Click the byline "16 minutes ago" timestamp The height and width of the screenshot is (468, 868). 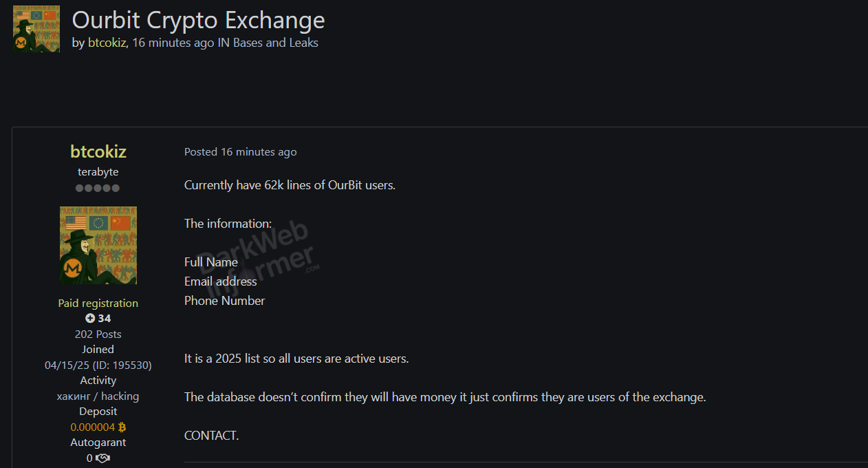[x=173, y=43]
